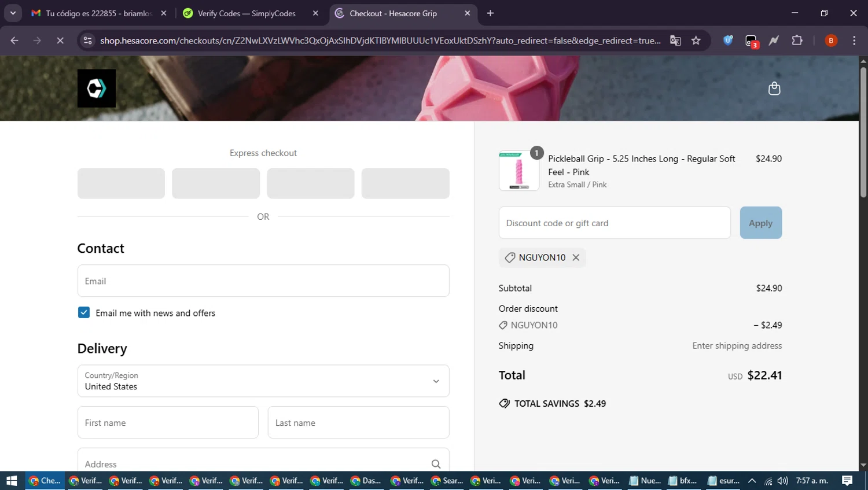Open the Sear... Chrome taskbar item
The height and width of the screenshot is (490, 868).
click(x=446, y=481)
